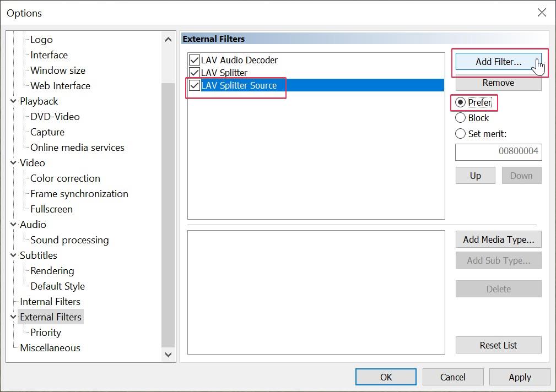The image size is (556, 392).
Task: Uncheck the LAV Audio Decoder filter
Action: click(194, 59)
